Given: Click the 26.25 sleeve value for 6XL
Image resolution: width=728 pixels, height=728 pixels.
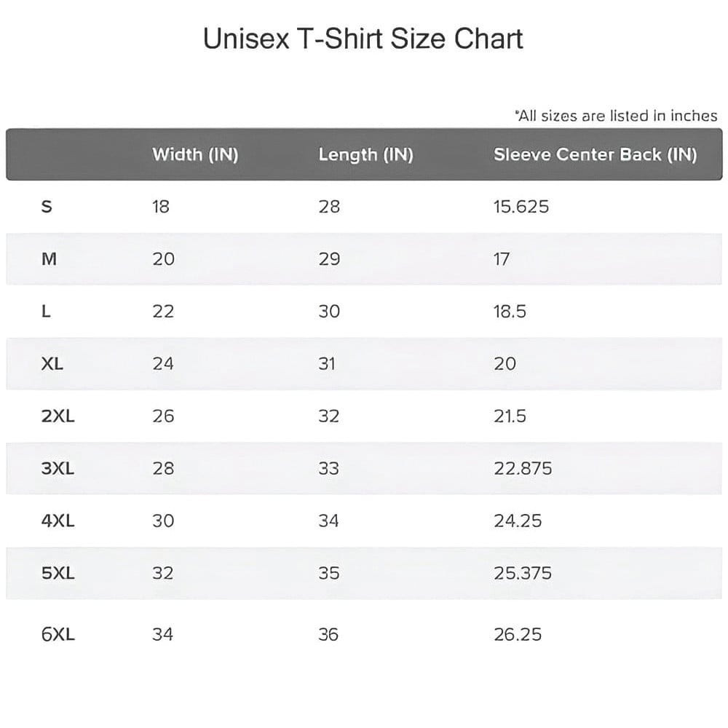Looking at the screenshot, I should click(x=518, y=635).
